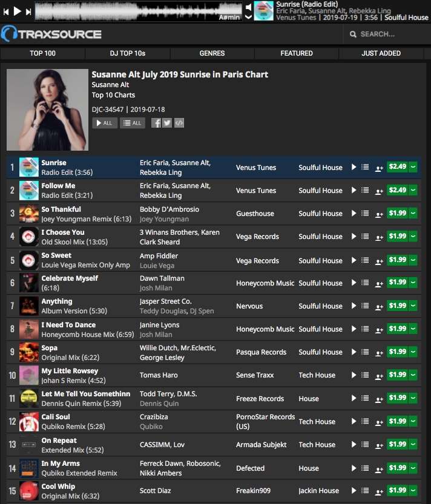
Task: Expand purchase options for Sunrise
Action: point(413,167)
